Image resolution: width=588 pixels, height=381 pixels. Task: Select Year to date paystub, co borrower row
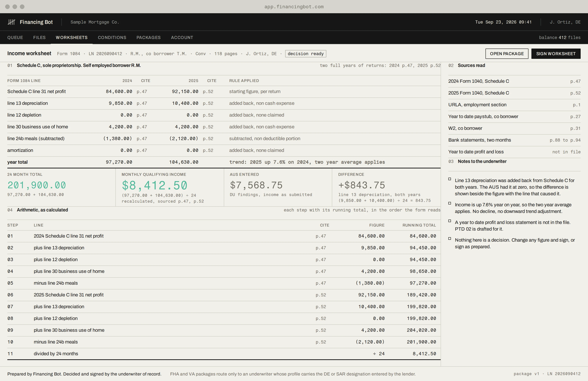(x=514, y=116)
